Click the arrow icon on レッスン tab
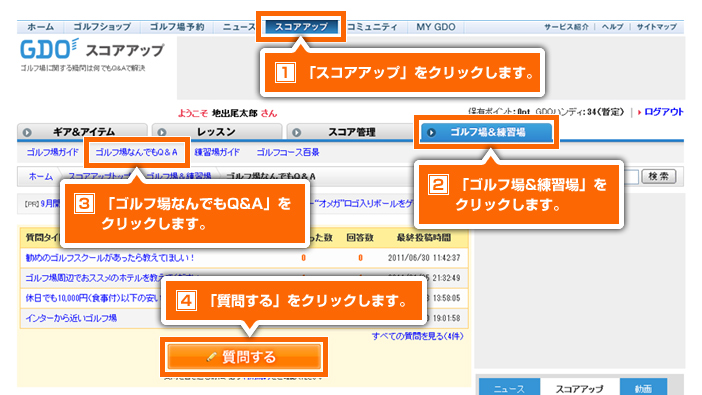The height and width of the screenshot is (395, 702). (x=162, y=133)
